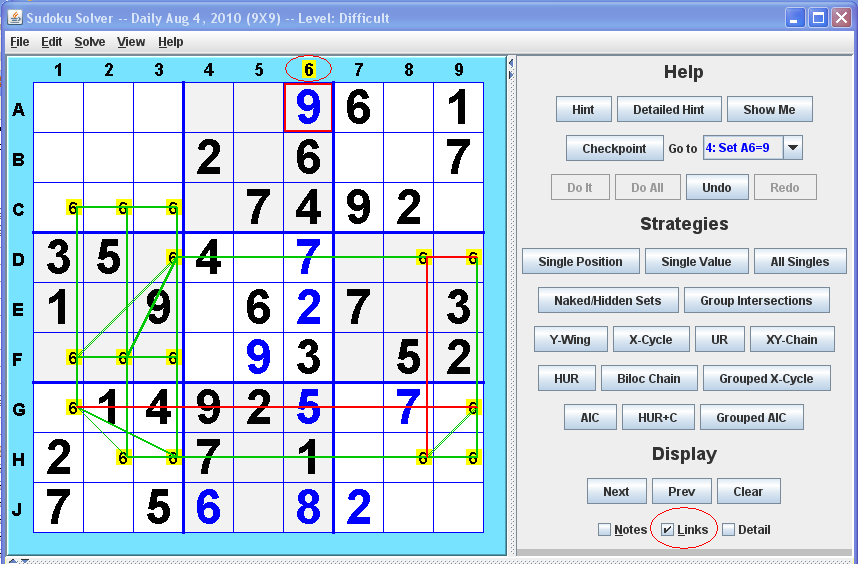Collapse the splitter panel arrow

pos(511,63)
